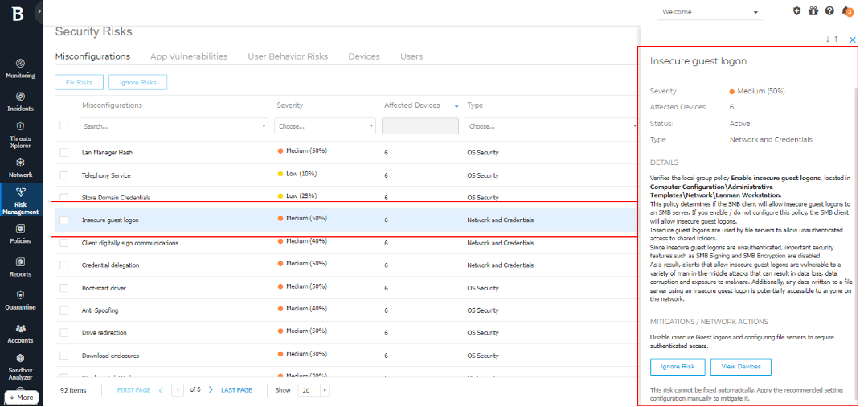The width and height of the screenshot is (868, 407).
Task: Open the Incidents section icon
Action: pos(20,101)
